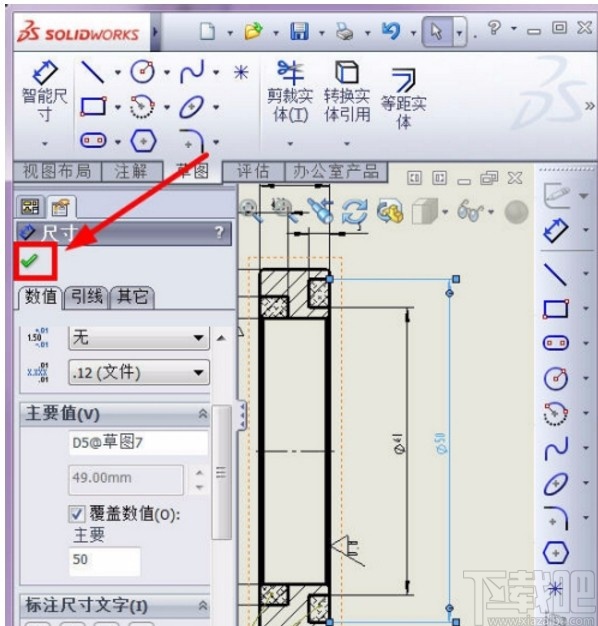Print the document
The image size is (598, 626).
[x=345, y=31]
